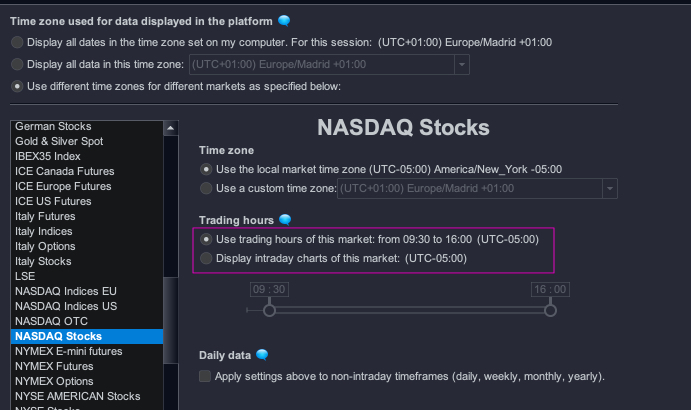Click the 16:00 end time slider handle
This screenshot has width=691, height=410.
[550, 311]
